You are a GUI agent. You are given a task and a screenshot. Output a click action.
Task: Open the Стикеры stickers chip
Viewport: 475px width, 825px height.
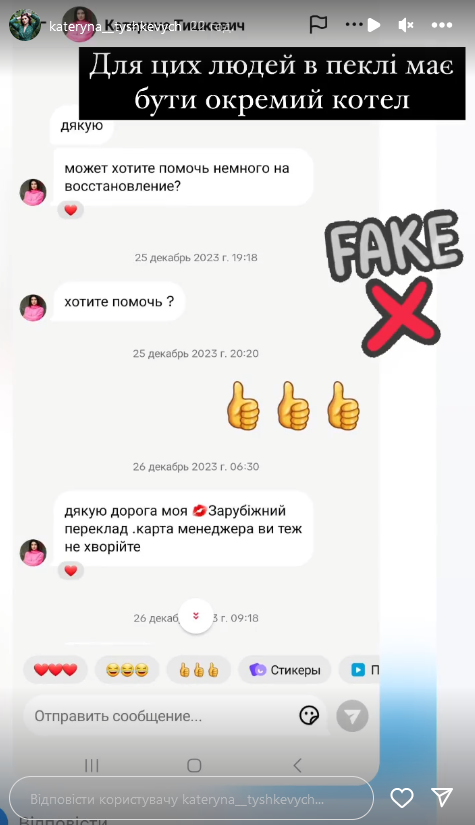[285, 670]
